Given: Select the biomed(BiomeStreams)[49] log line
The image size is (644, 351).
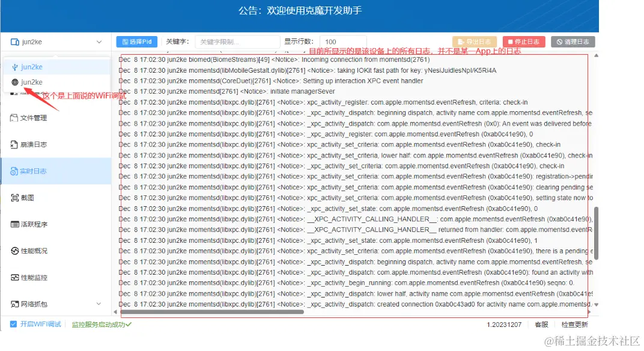Looking at the screenshot, I should [x=274, y=60].
